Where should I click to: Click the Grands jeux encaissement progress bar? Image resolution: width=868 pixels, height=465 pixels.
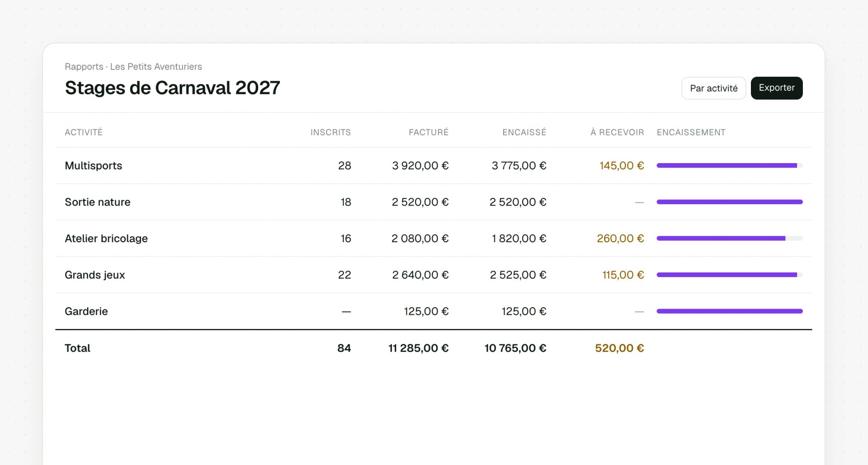point(730,275)
